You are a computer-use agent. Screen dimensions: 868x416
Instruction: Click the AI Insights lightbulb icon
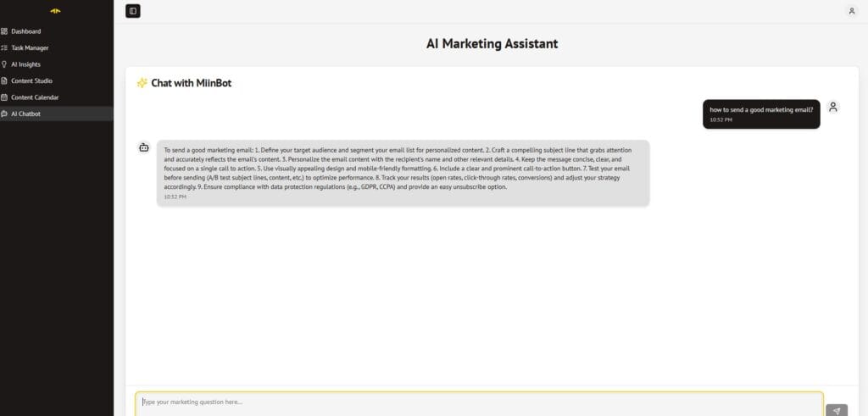[4, 64]
